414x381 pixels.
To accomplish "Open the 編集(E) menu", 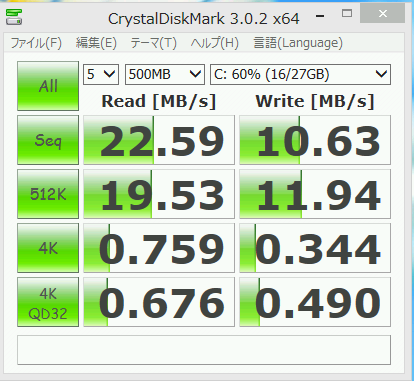I will 96,43.
